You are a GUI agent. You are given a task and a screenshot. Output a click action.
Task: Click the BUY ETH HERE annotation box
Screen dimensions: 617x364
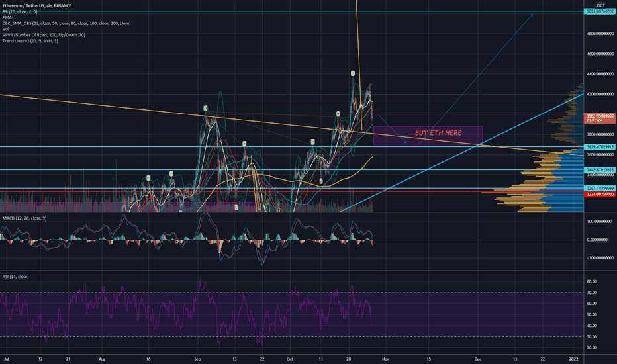(x=428, y=136)
